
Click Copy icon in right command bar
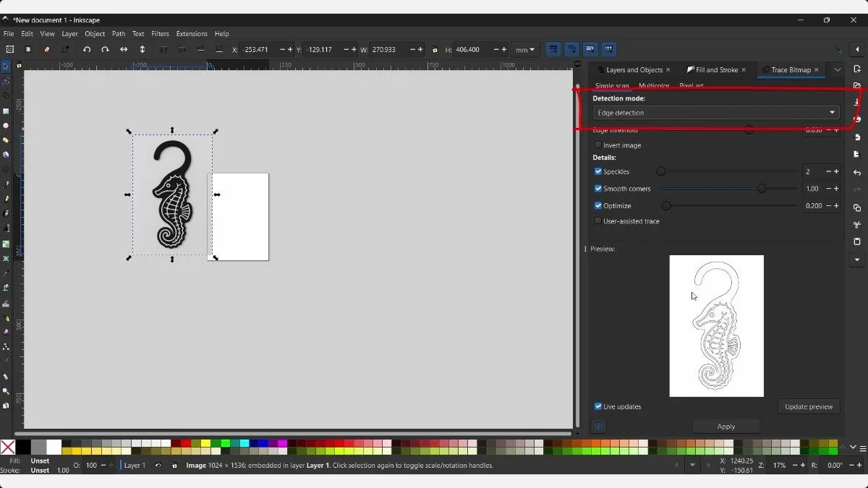857,207
